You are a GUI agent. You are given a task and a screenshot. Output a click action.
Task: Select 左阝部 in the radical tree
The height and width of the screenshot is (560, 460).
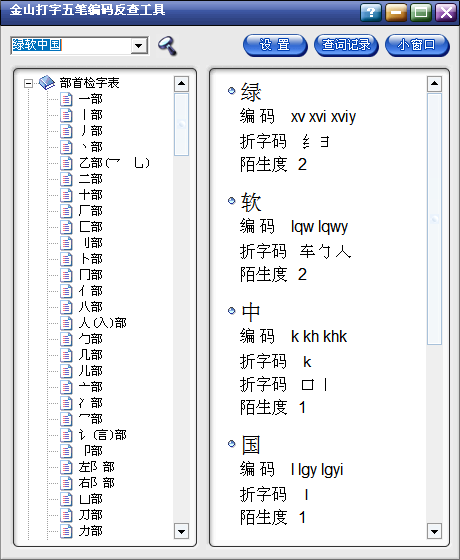96,467
